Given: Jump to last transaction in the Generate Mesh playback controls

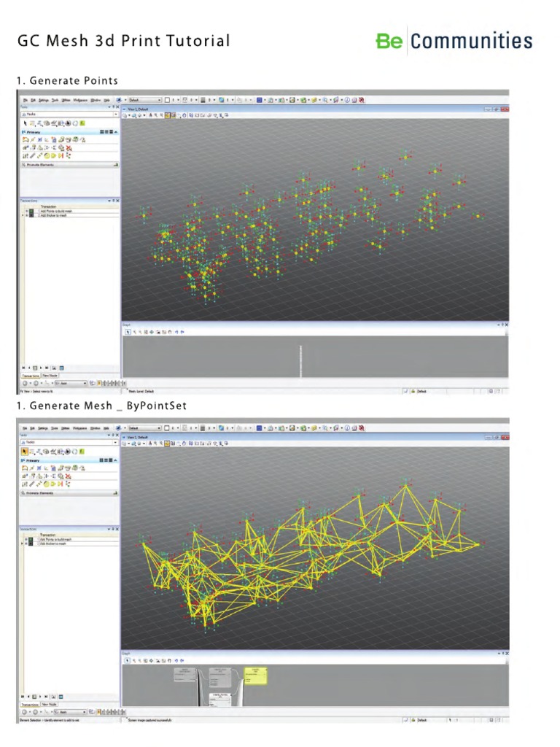Looking at the screenshot, I should (46, 697).
